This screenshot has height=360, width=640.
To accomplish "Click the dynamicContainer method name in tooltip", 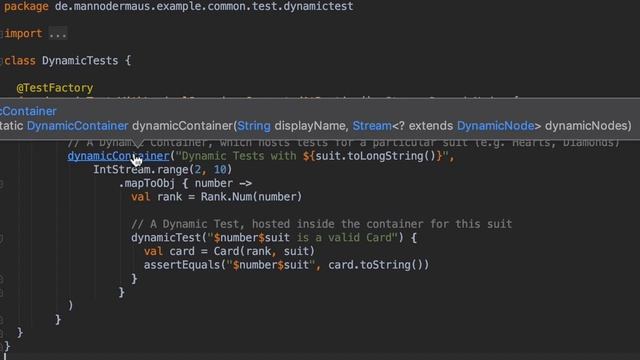I will coord(183,126).
